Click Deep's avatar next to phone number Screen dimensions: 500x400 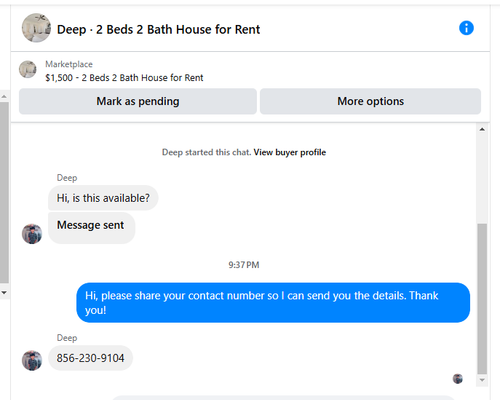click(32, 360)
